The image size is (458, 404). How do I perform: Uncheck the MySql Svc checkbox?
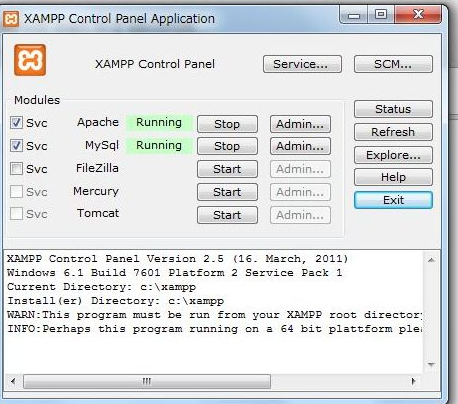(x=16, y=146)
